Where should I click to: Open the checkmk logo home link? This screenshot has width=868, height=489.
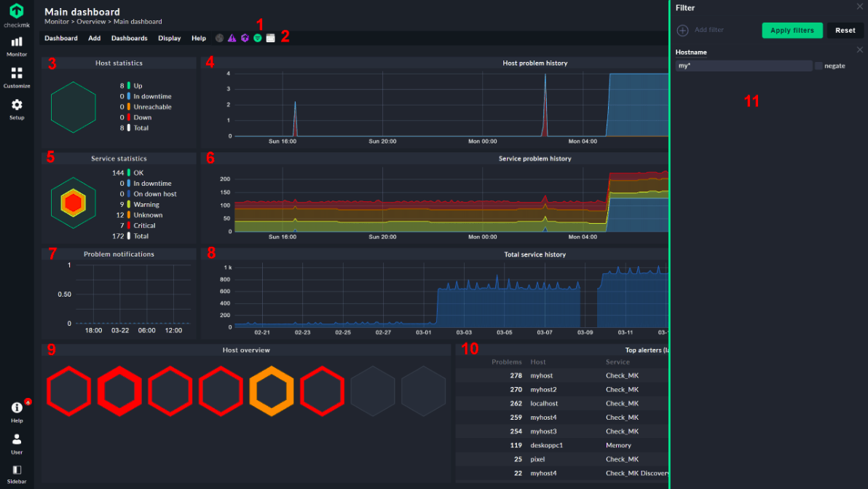17,15
